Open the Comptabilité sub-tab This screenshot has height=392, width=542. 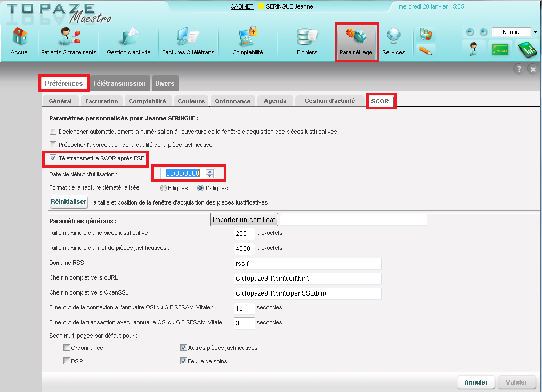point(147,101)
